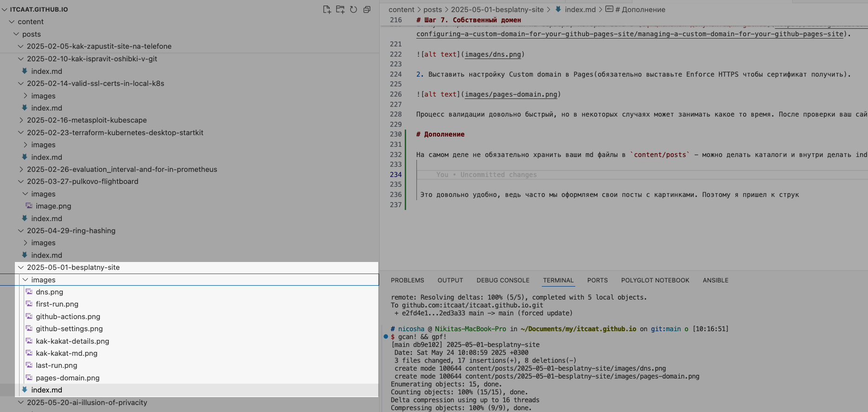Open index.md under 2025-02-14-valid-ssl-certs-in-local-k8s
Image resolution: width=868 pixels, height=412 pixels.
tap(46, 108)
